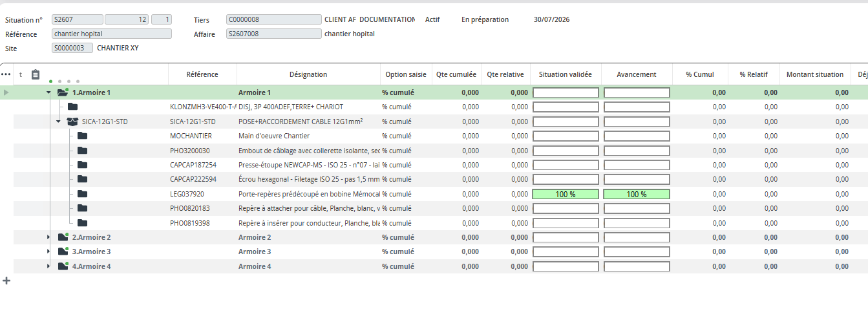Click the open folder icon of 1.Armoire 1
This screenshot has height=309, width=868.
tap(63, 92)
